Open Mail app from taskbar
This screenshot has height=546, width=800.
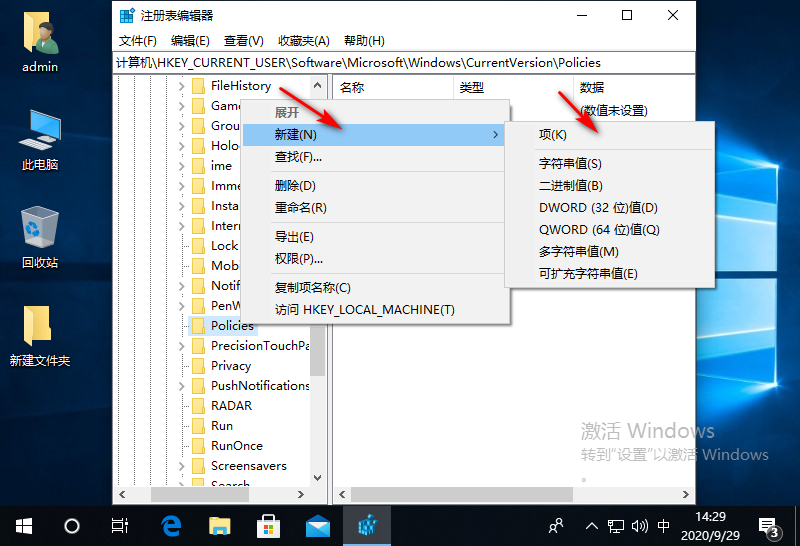click(317, 526)
